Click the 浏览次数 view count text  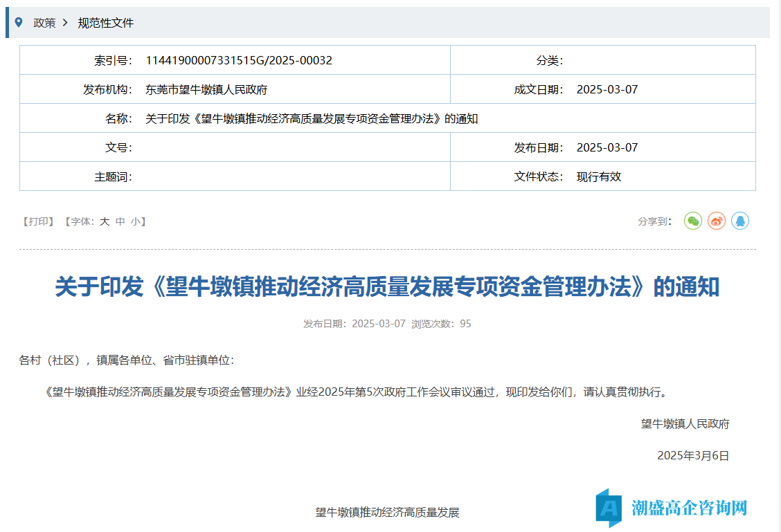(441, 324)
